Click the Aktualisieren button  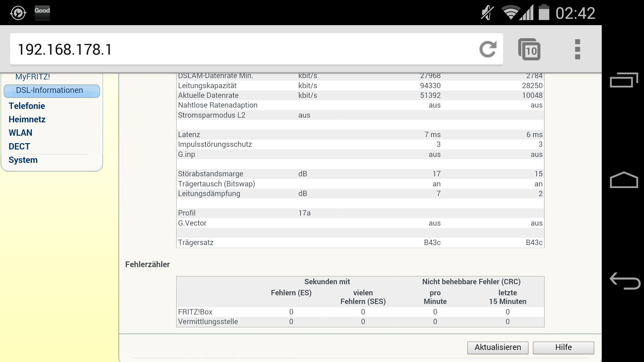tap(497, 348)
